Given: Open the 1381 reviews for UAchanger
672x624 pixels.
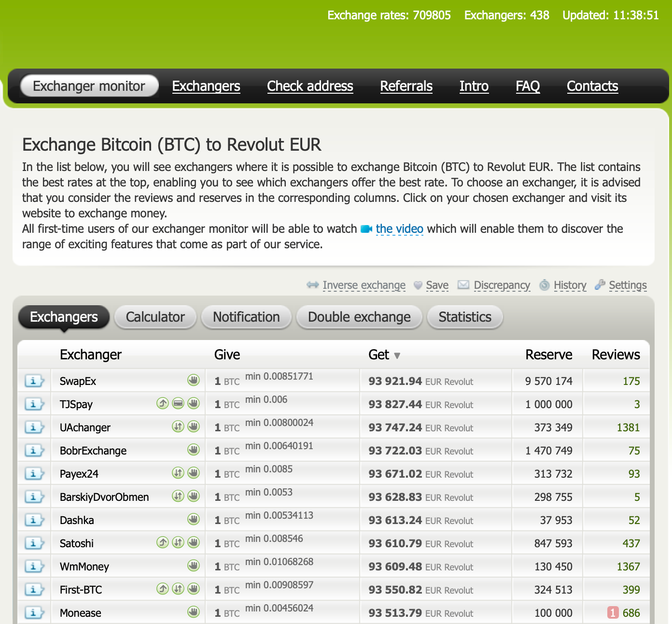Looking at the screenshot, I should tap(628, 427).
